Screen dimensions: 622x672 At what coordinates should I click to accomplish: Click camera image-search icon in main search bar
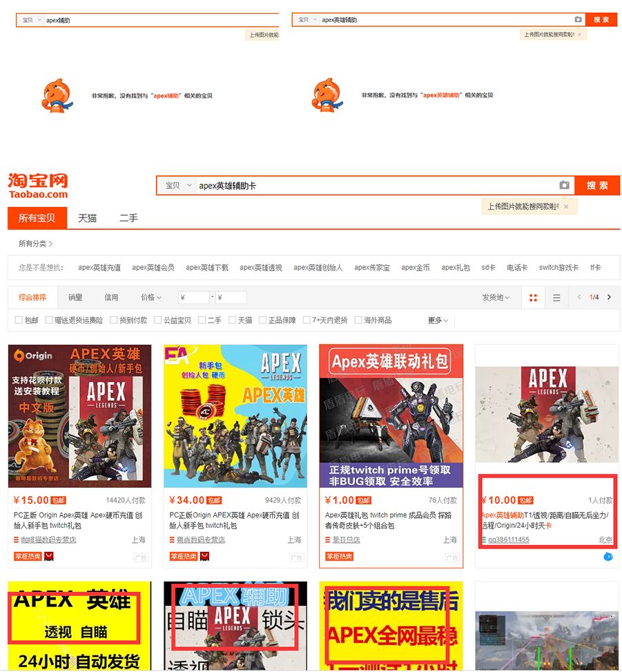(x=564, y=185)
